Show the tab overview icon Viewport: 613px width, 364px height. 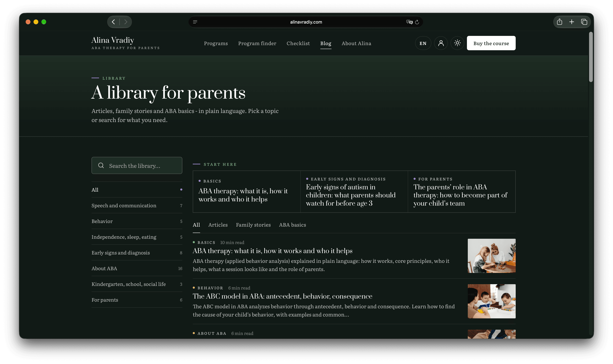coord(584,22)
